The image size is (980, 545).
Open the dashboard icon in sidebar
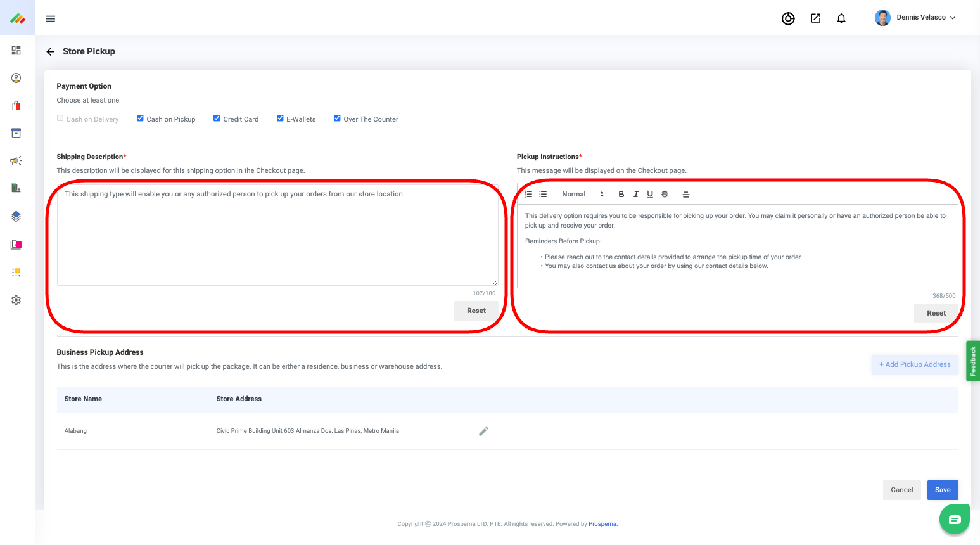pos(16,50)
